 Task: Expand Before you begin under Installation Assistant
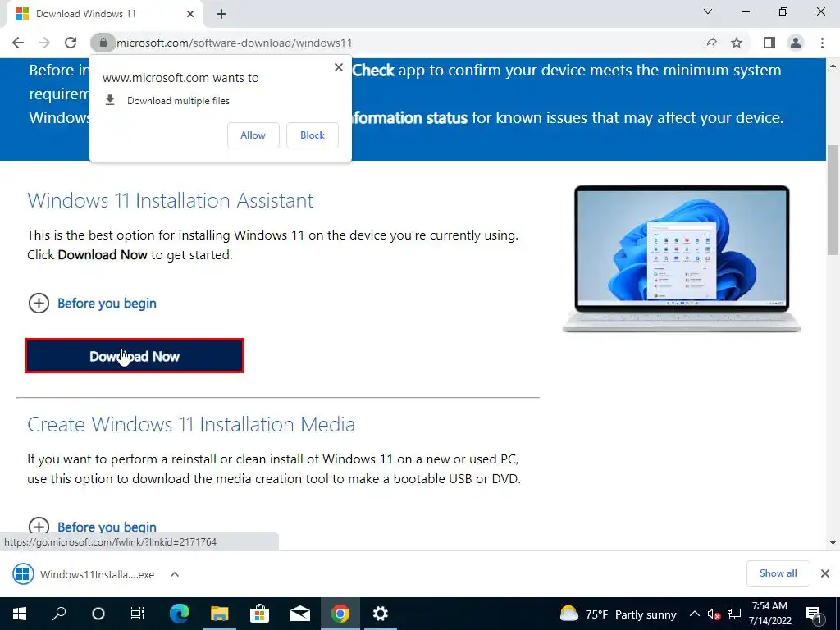pyautogui.click(x=92, y=304)
